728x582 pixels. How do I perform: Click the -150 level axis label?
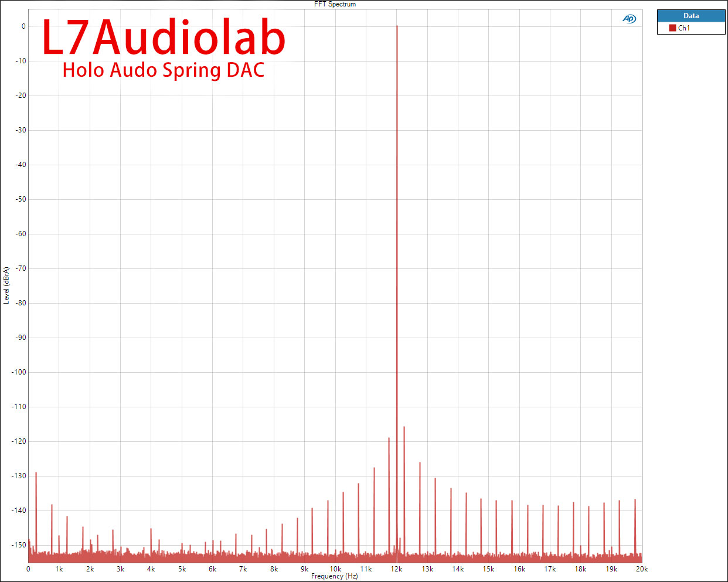tap(19, 545)
